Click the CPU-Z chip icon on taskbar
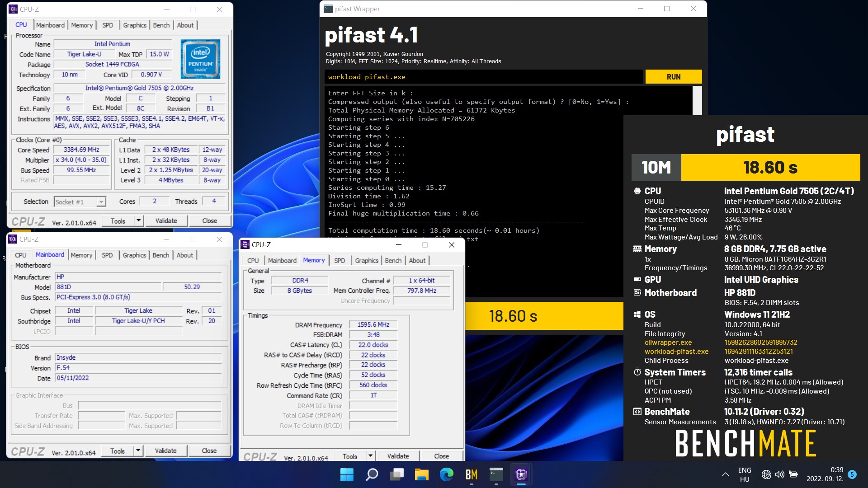This screenshot has width=868, height=488. tap(521, 474)
